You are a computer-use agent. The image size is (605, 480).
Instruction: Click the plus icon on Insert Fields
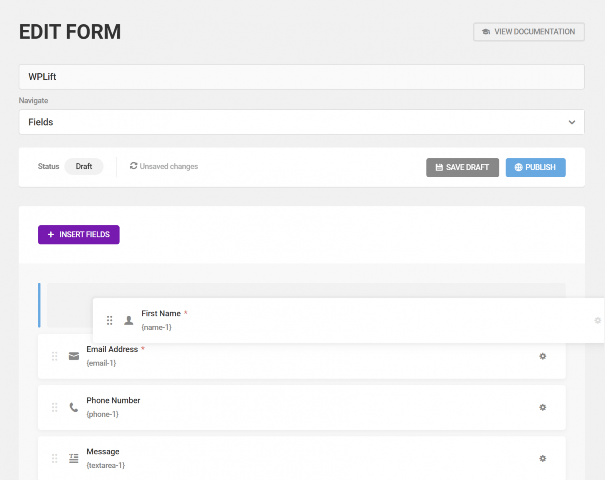tap(51, 235)
